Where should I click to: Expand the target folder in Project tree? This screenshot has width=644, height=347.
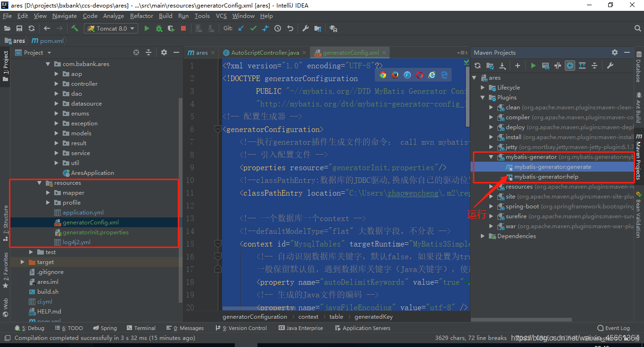coord(23,262)
